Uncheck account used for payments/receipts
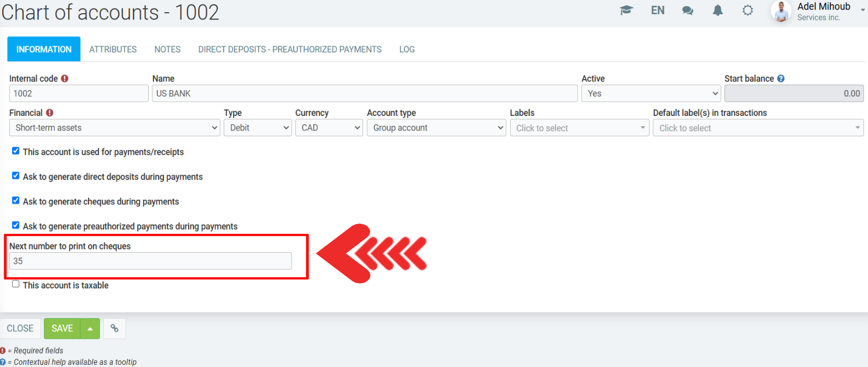 point(16,151)
